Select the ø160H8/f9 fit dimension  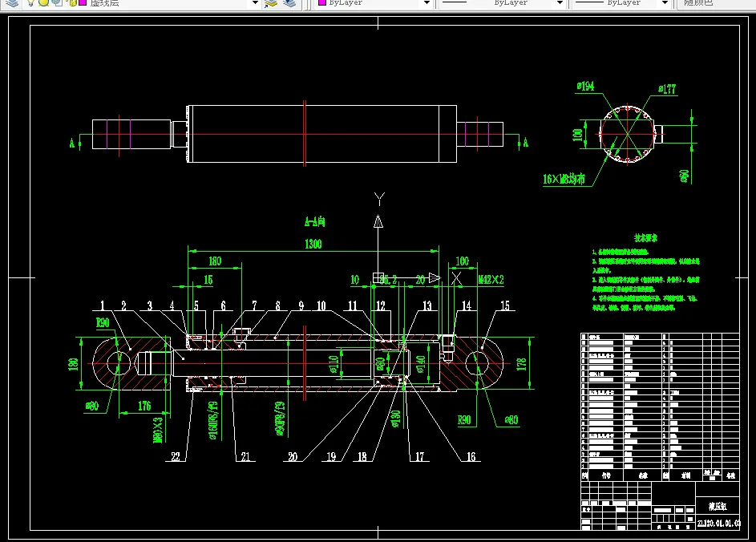pos(213,420)
